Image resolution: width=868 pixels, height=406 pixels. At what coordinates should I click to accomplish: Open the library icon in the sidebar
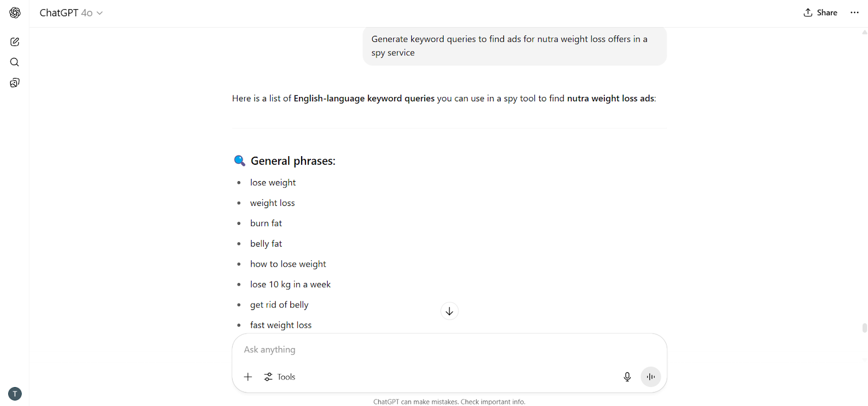(x=15, y=83)
